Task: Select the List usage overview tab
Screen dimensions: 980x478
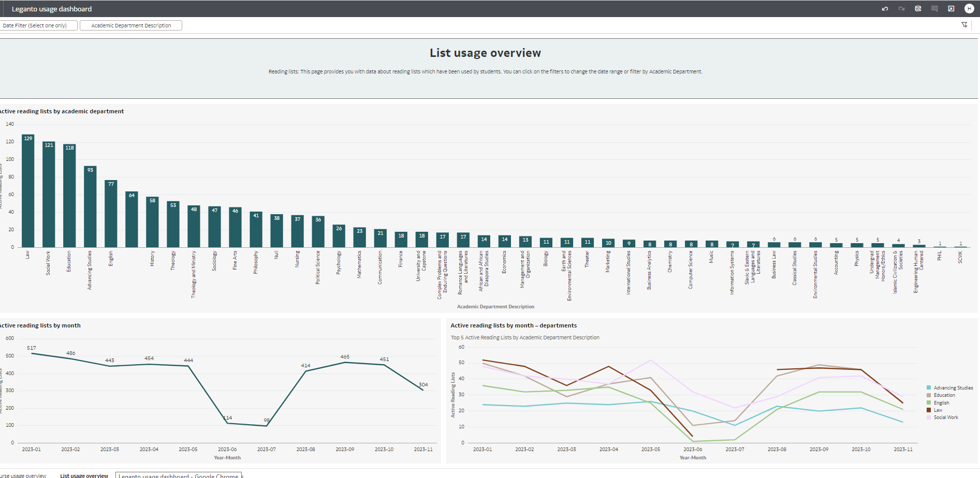Action: click(84, 475)
